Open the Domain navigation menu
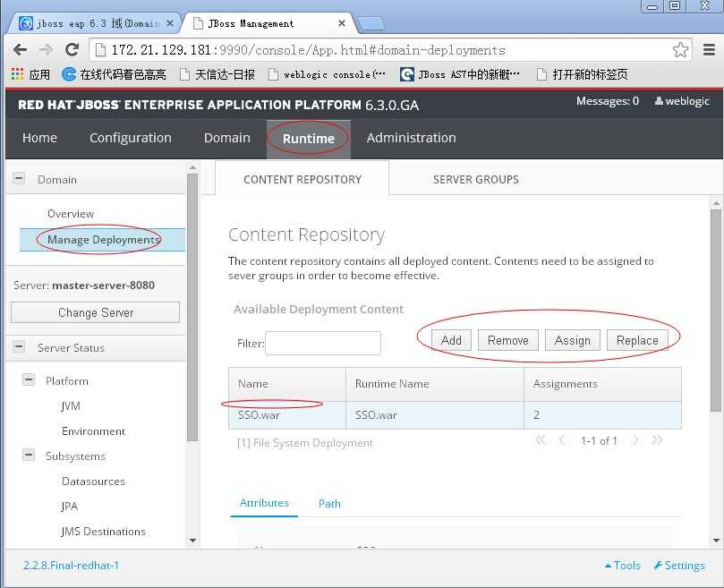 pyautogui.click(x=226, y=138)
